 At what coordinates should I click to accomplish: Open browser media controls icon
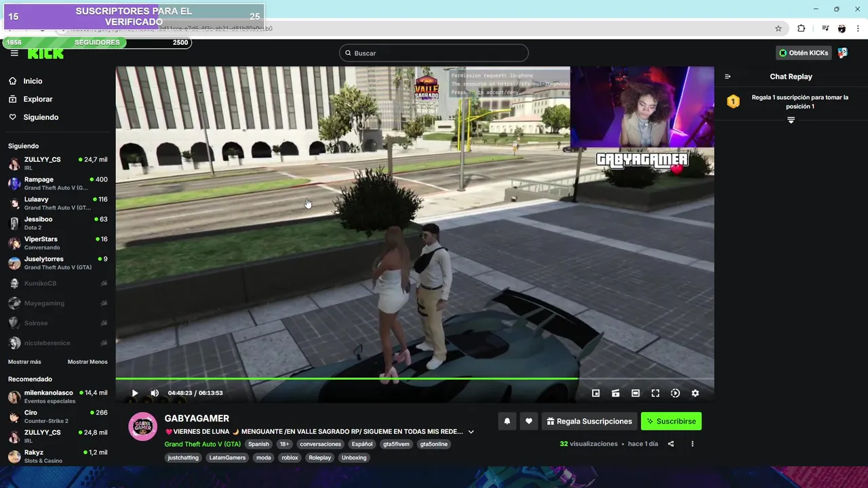pyautogui.click(x=825, y=28)
